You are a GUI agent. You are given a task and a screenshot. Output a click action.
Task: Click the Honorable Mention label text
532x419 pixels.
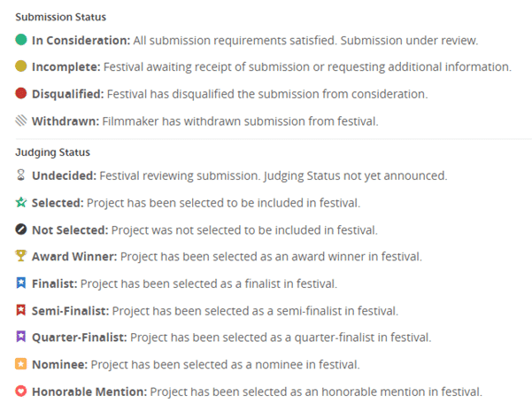tap(89, 392)
